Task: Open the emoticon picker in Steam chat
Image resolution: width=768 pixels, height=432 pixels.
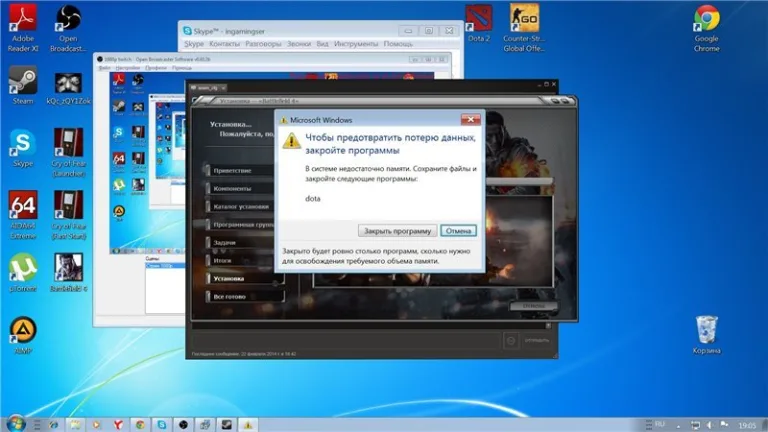Action: click(x=511, y=340)
